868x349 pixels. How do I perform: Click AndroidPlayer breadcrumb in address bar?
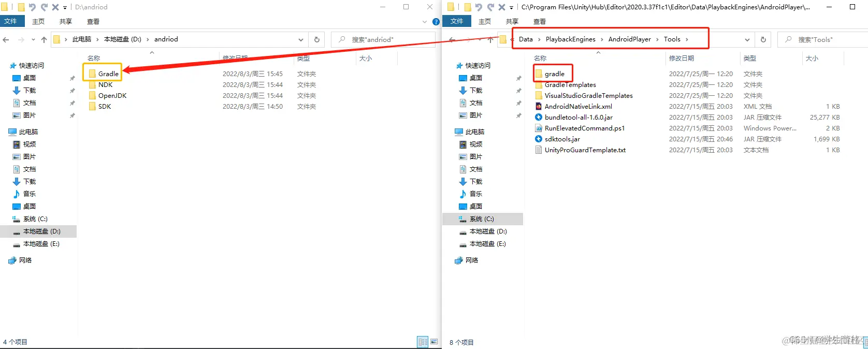click(630, 39)
